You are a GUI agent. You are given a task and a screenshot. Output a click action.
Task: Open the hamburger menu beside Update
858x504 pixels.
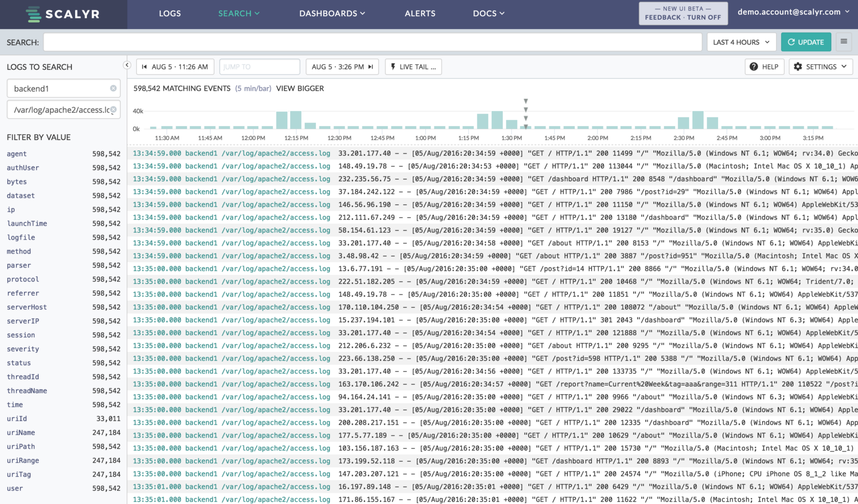844,42
